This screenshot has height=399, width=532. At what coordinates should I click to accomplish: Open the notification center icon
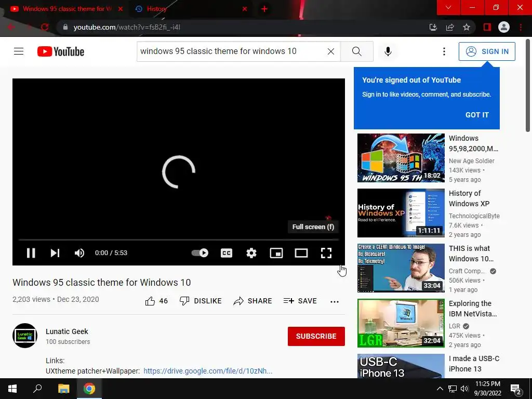click(516, 389)
